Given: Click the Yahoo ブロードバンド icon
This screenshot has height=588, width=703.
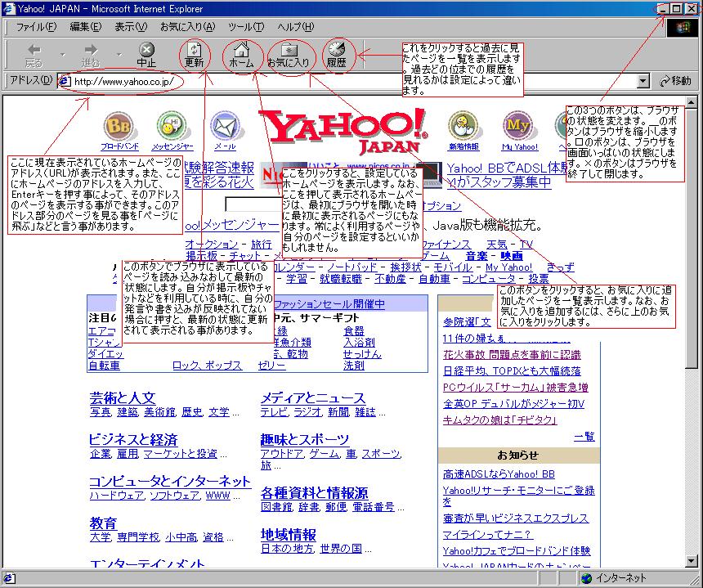Looking at the screenshot, I should (119, 128).
